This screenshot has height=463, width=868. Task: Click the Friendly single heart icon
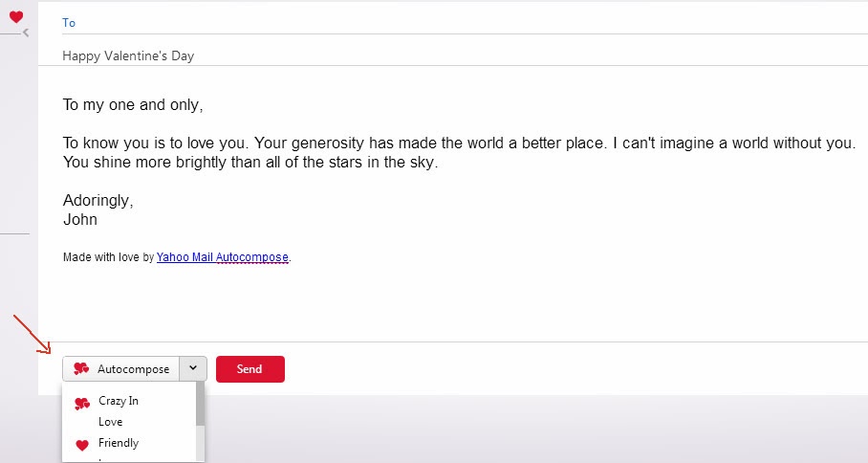click(x=82, y=444)
